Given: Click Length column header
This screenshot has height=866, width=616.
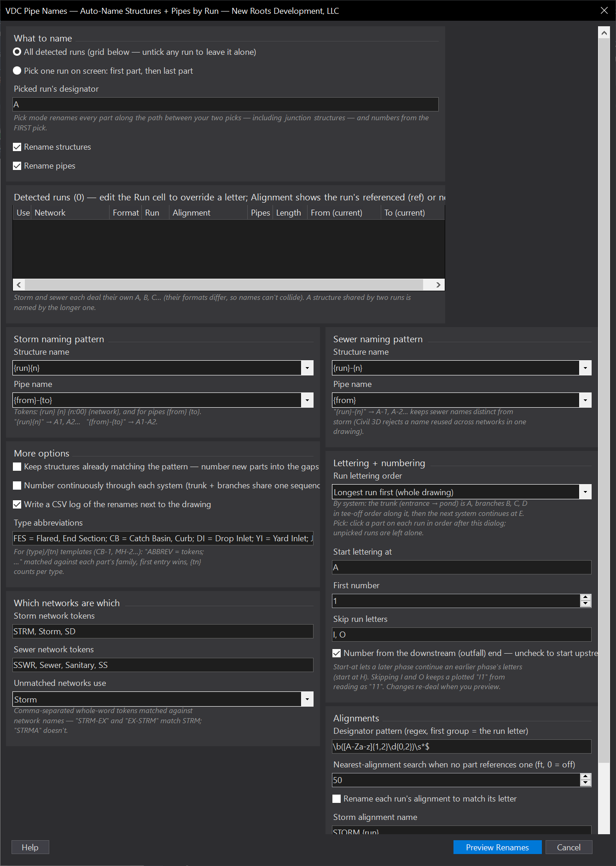Looking at the screenshot, I should coord(290,213).
